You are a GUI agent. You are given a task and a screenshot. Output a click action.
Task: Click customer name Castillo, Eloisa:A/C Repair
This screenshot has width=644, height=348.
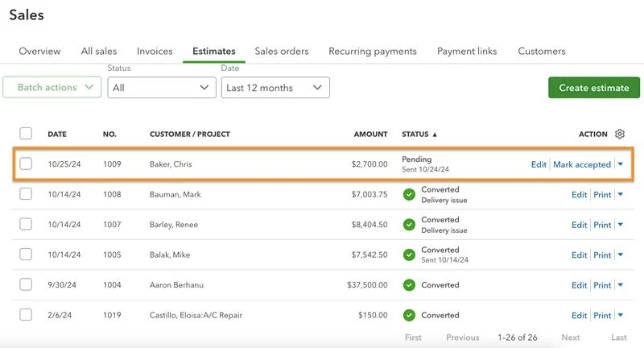pyautogui.click(x=196, y=315)
